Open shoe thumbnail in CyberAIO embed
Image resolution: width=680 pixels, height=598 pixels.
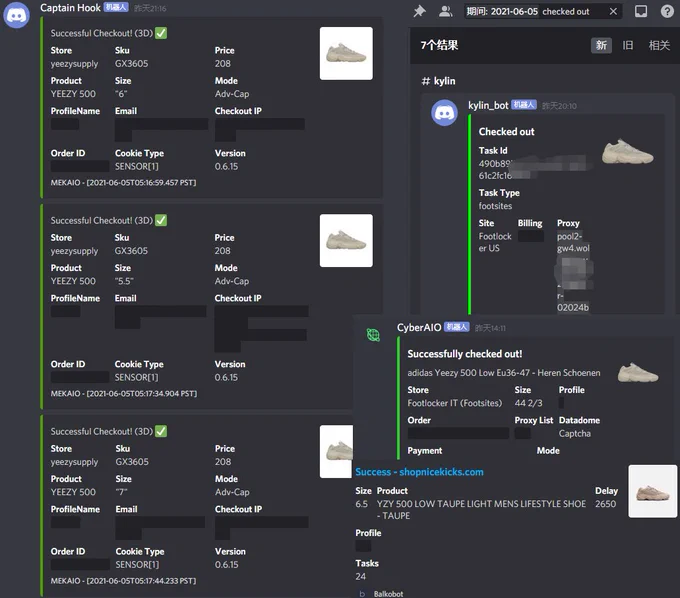(638, 373)
